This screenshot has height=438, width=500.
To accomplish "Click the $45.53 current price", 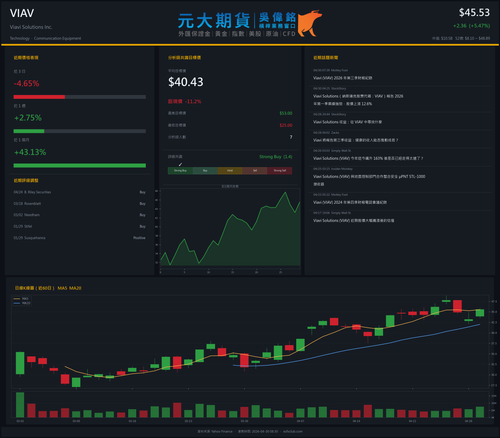I will pos(474,13).
